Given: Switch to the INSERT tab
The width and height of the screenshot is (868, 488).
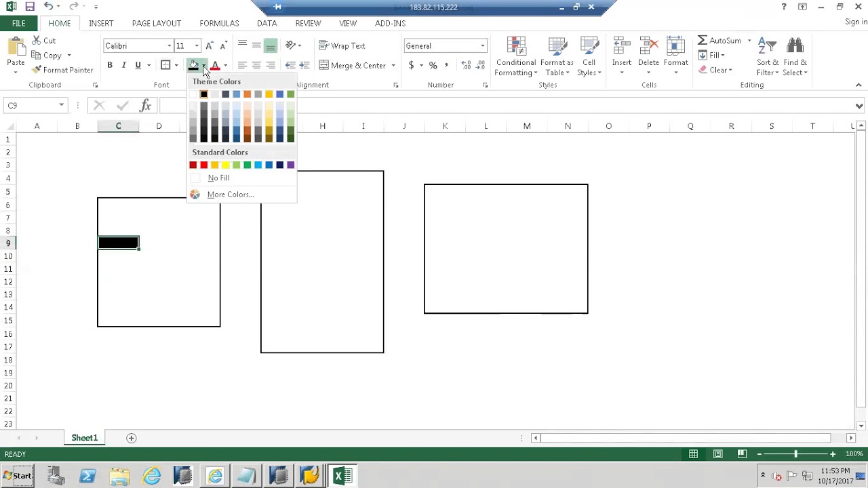Looking at the screenshot, I should click(101, 23).
